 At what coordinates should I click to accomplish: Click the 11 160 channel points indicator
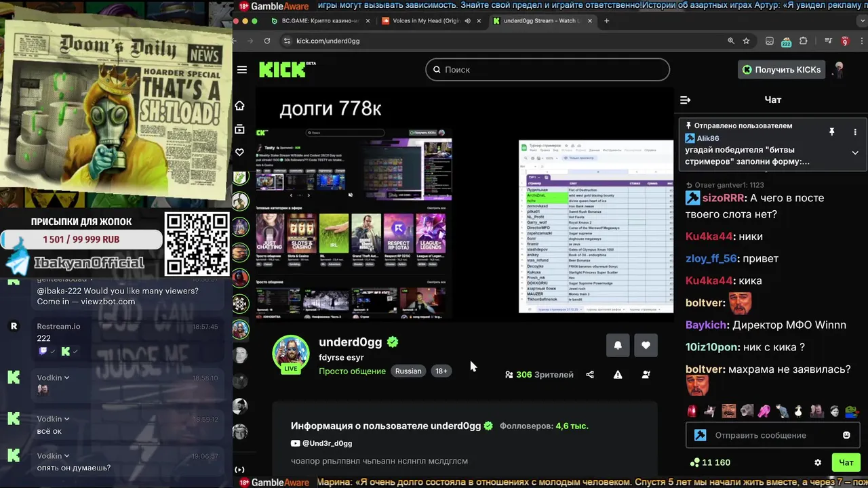(x=709, y=462)
